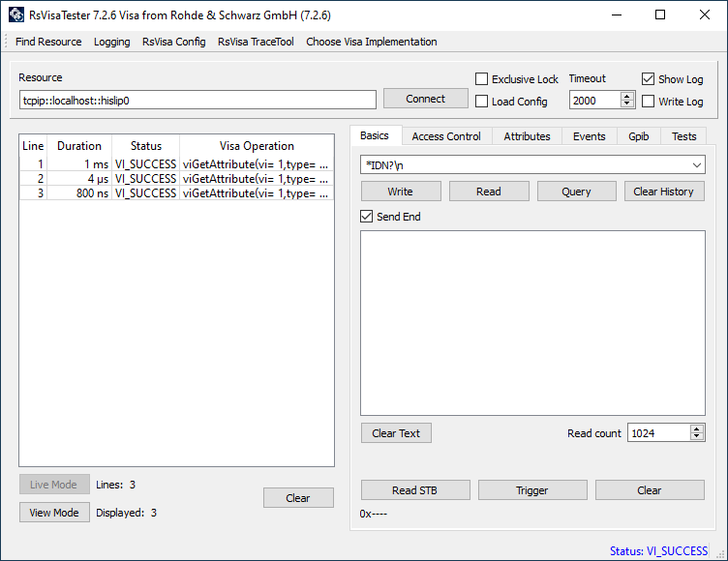Click inside the response text area

point(532,323)
